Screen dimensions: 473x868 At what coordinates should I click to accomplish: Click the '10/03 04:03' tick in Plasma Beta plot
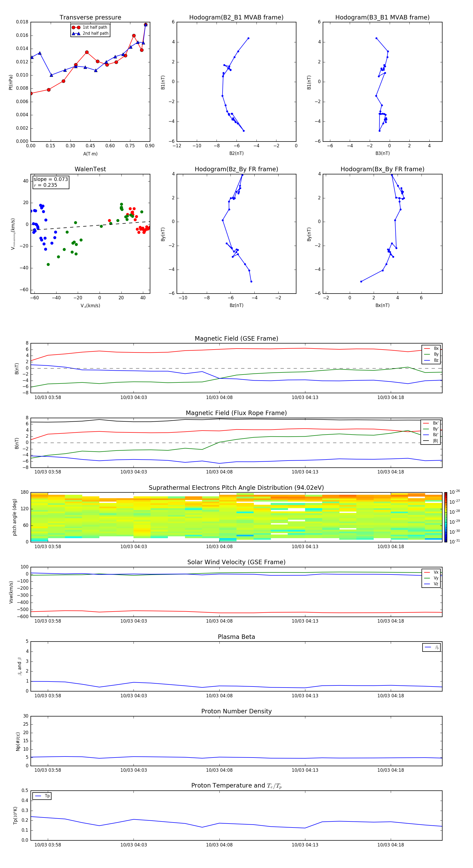click(x=134, y=696)
